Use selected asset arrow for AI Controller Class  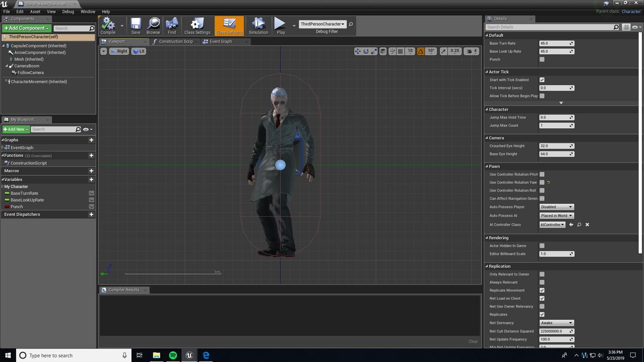tap(571, 225)
